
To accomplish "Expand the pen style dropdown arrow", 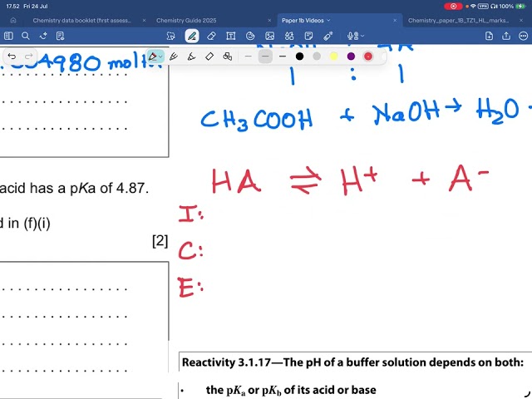I will pos(160,57).
